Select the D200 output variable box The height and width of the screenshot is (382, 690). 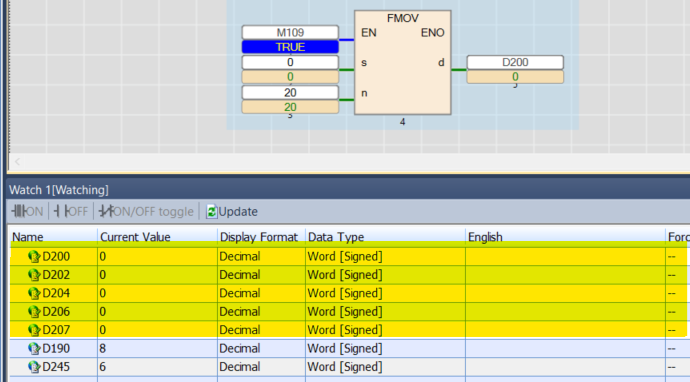click(x=515, y=62)
